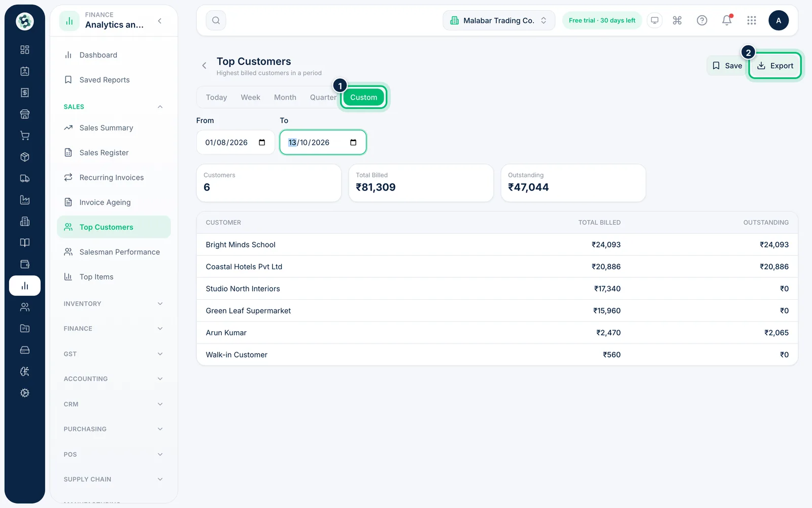Click the search magnifier icon
The width and height of the screenshot is (812, 508).
[x=216, y=20]
